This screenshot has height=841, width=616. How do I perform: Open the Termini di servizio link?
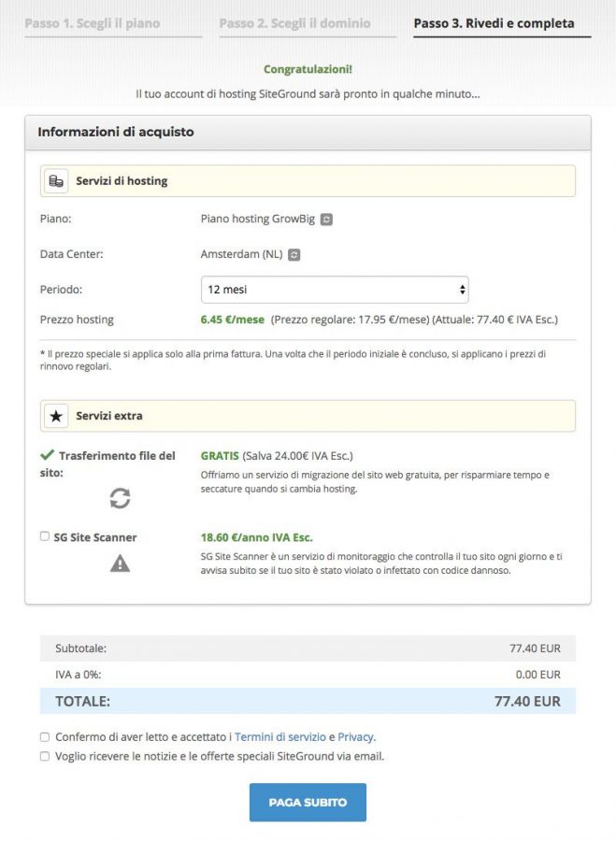point(280,737)
